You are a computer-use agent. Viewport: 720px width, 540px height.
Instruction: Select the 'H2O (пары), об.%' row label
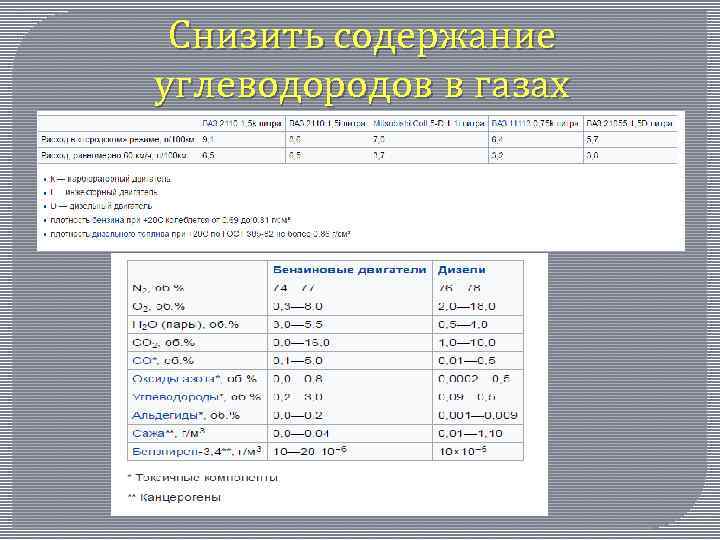pyautogui.click(x=186, y=325)
